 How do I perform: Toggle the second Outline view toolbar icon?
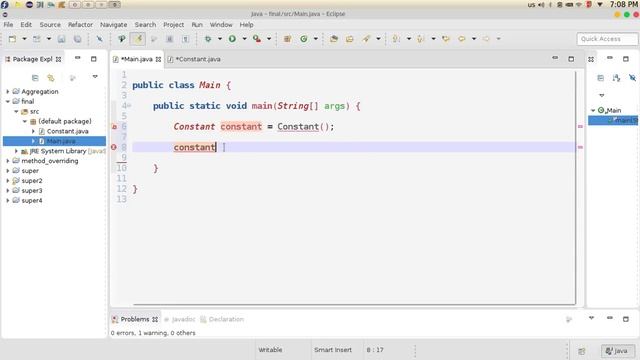(616, 78)
